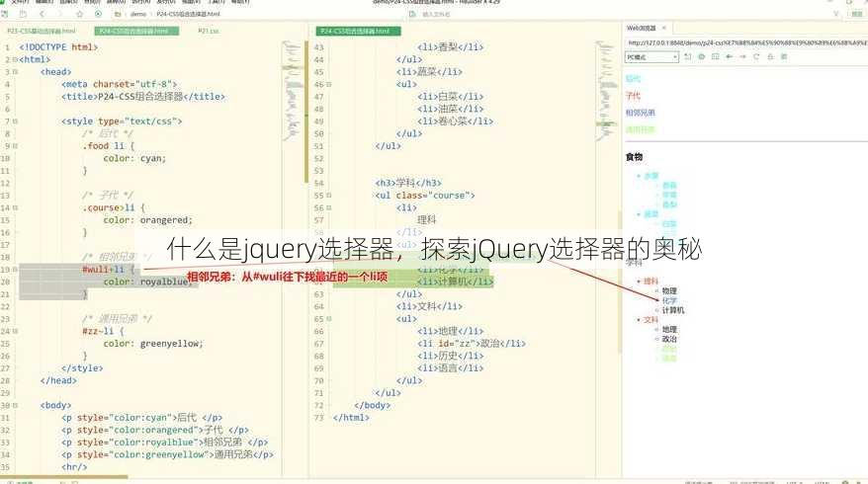The height and width of the screenshot is (484, 868).
Task: Click the 通用兄弟 text in browser preview
Action: pos(640,130)
